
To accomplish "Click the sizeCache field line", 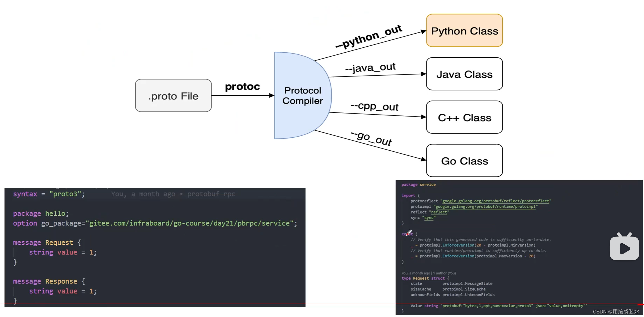I will (x=448, y=289).
